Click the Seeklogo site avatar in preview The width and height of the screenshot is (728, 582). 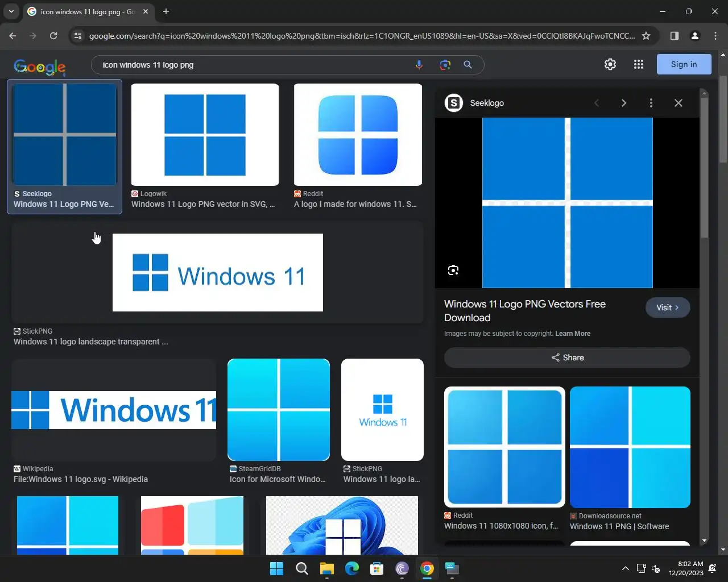[x=453, y=103]
